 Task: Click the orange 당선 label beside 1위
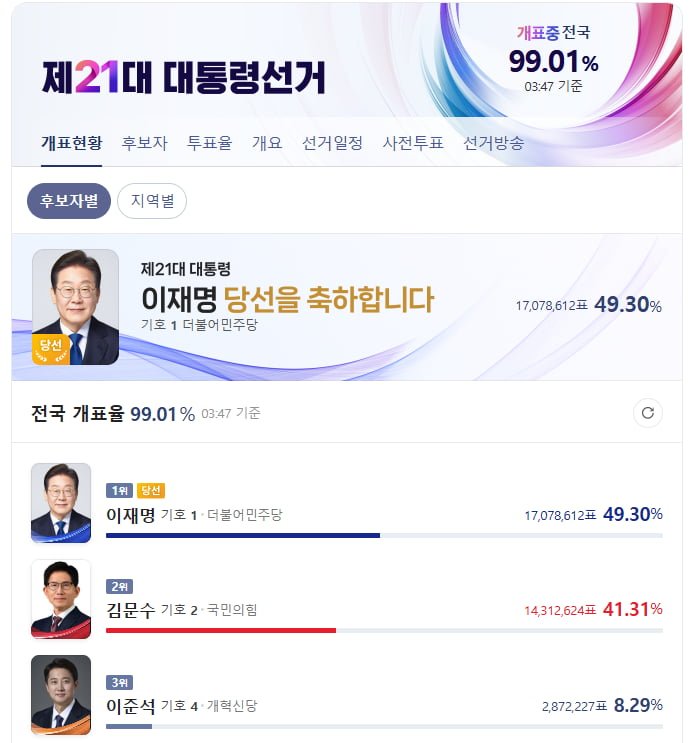[x=151, y=490]
